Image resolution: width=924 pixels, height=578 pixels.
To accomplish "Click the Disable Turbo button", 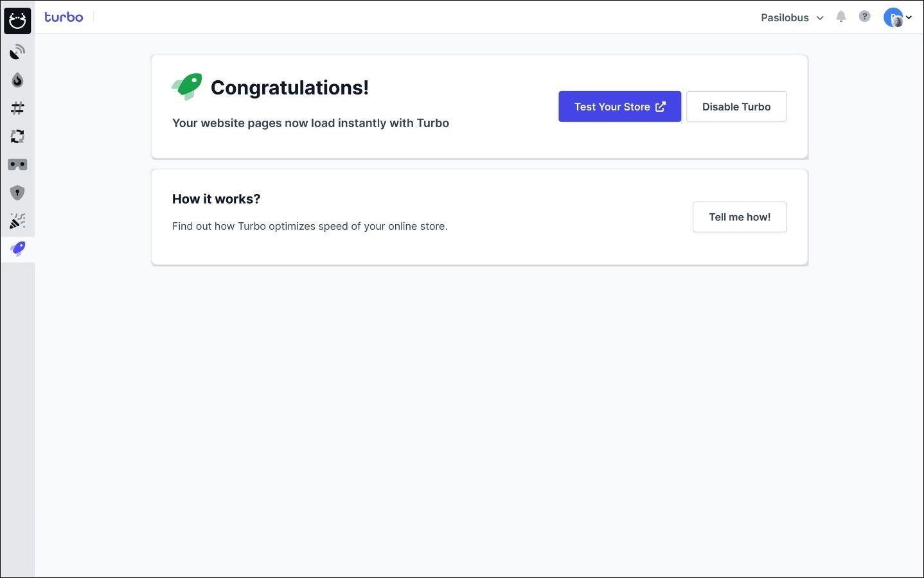I will (x=736, y=107).
